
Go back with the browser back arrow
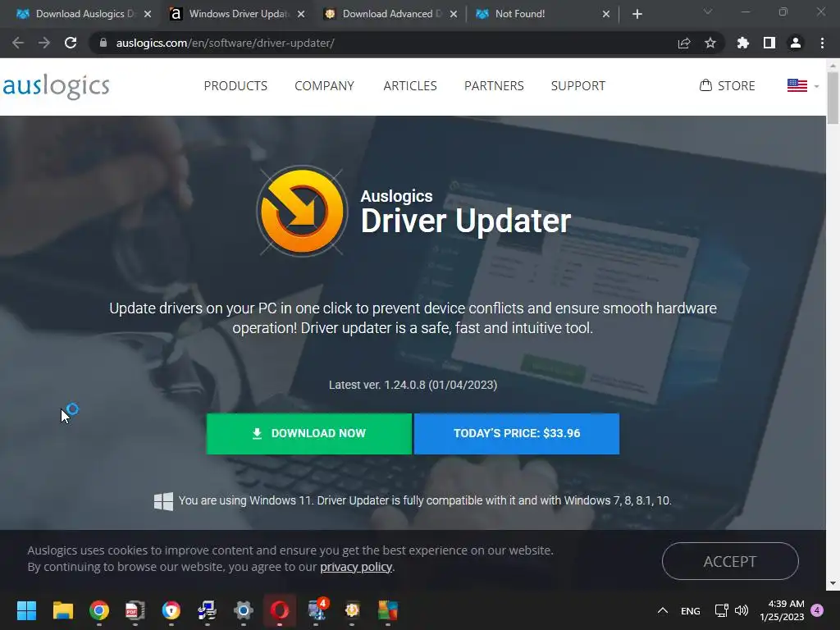pos(18,43)
